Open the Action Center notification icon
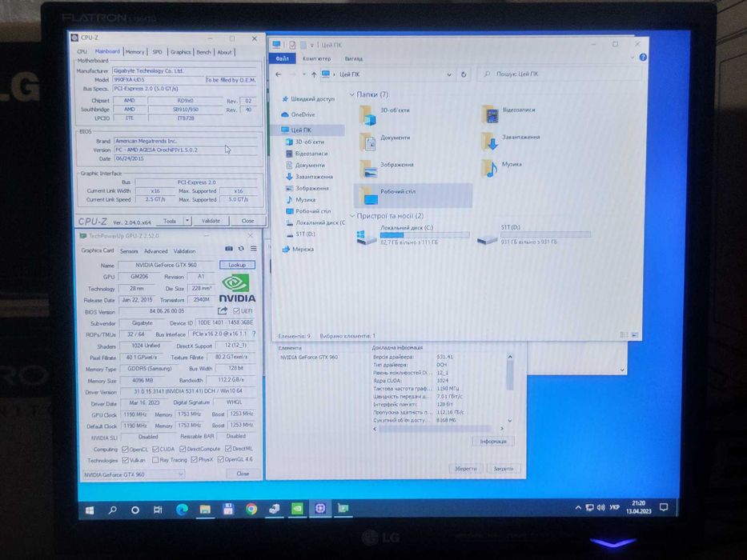This screenshot has width=747, height=560. 664,507
